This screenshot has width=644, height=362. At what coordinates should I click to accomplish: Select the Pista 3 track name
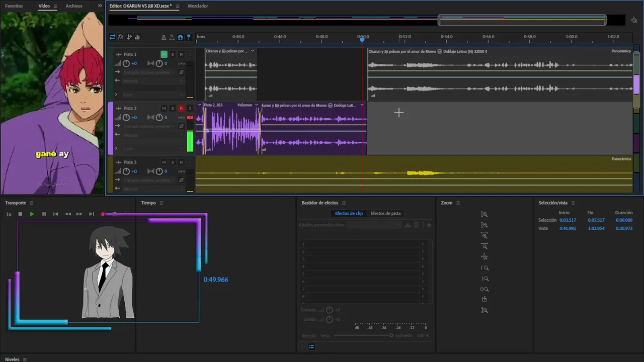pos(130,162)
